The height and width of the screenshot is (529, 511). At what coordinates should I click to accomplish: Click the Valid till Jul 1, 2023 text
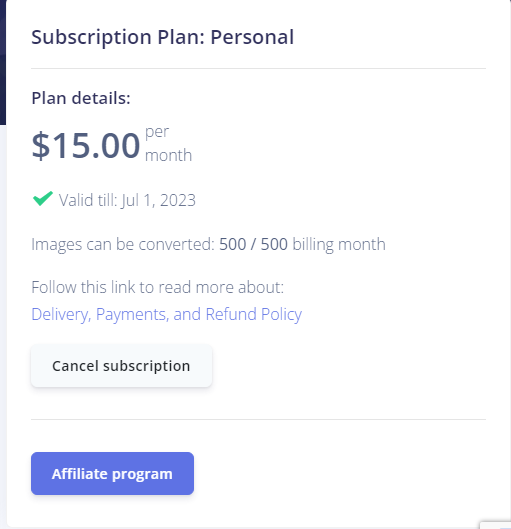[127, 200]
